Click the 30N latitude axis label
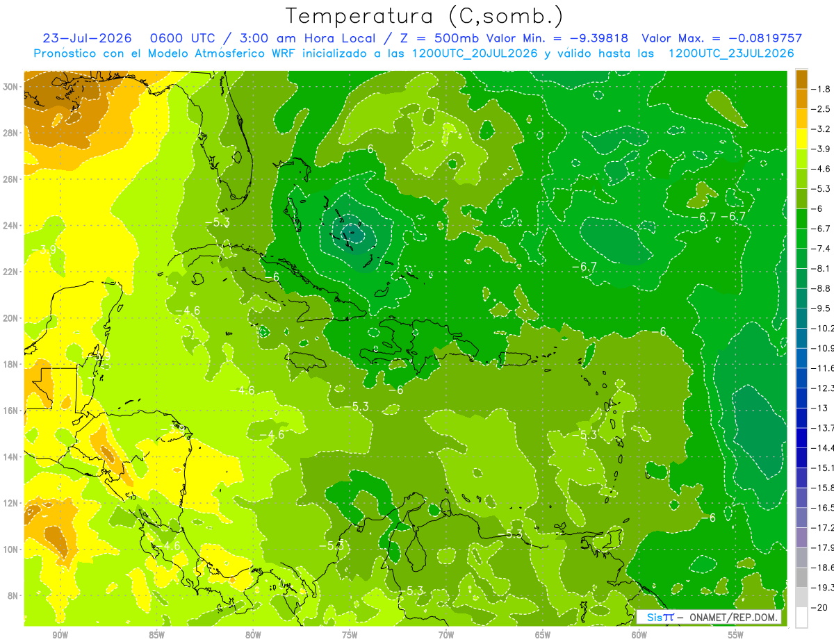This screenshot has width=834, height=644. coord(12,87)
